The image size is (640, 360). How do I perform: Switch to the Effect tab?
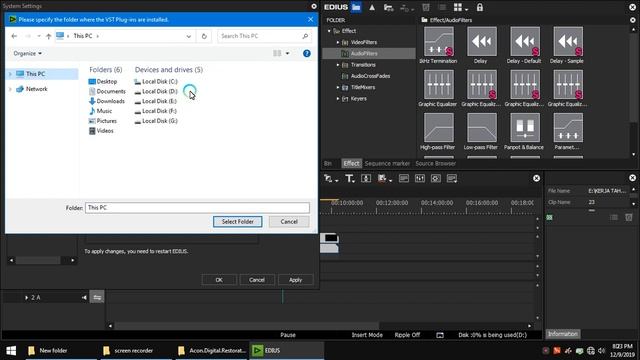[x=351, y=163]
